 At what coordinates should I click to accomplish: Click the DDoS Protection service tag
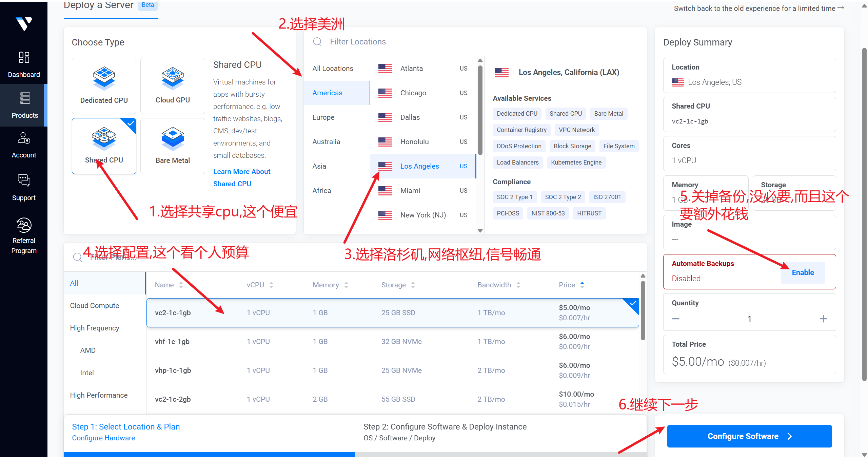pyautogui.click(x=519, y=146)
